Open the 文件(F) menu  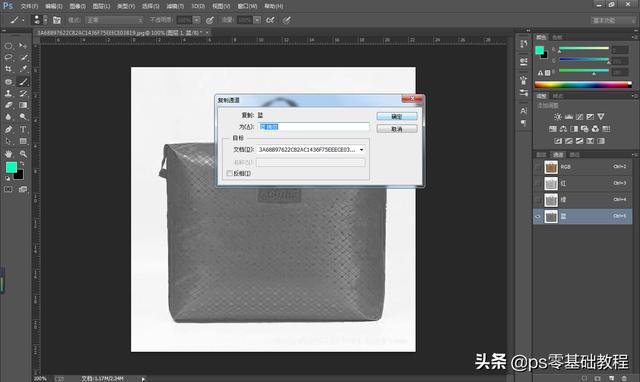pos(29,6)
